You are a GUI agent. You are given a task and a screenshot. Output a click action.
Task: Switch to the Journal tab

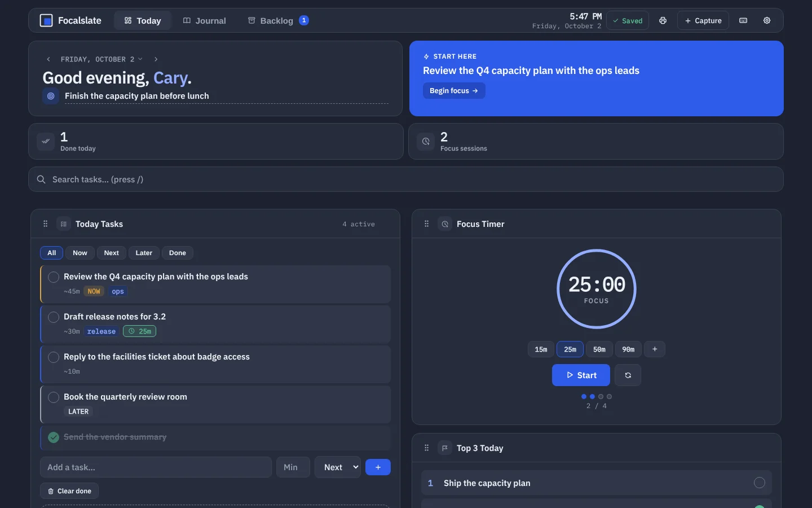point(204,21)
